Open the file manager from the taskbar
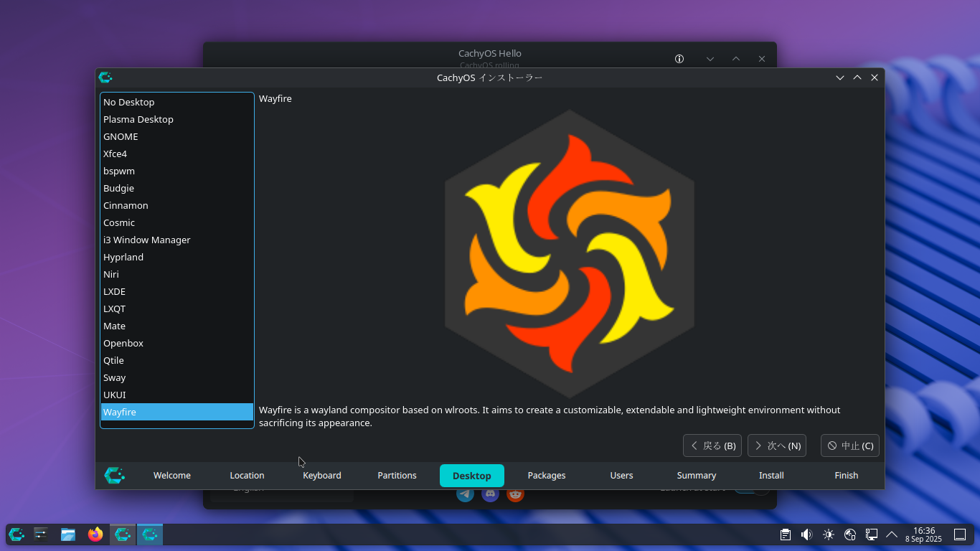Viewport: 980px width, 551px height. coord(68,534)
